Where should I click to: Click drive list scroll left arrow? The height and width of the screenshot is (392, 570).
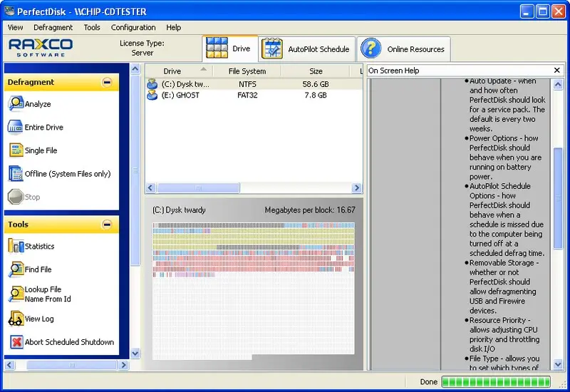click(150, 187)
